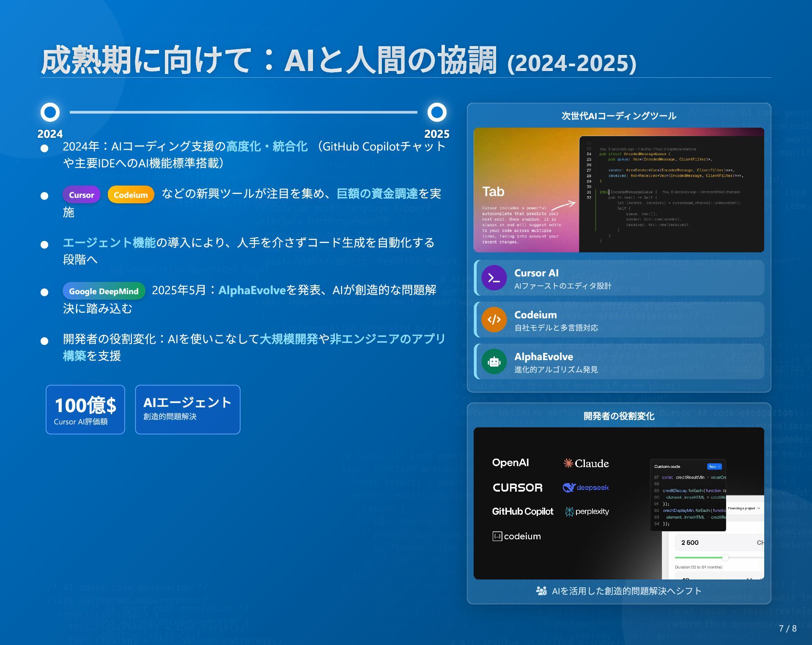Click the (2024-2025) text in title
Screen dimensions: 812x645
[572, 63]
